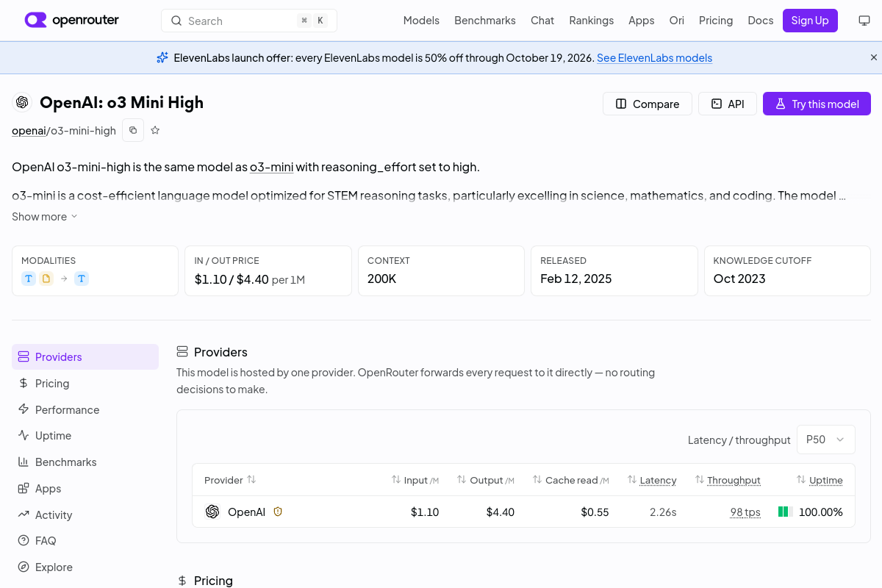Click the uptime green bar indicator
Viewport: 882px width, 588px height.
click(785, 512)
